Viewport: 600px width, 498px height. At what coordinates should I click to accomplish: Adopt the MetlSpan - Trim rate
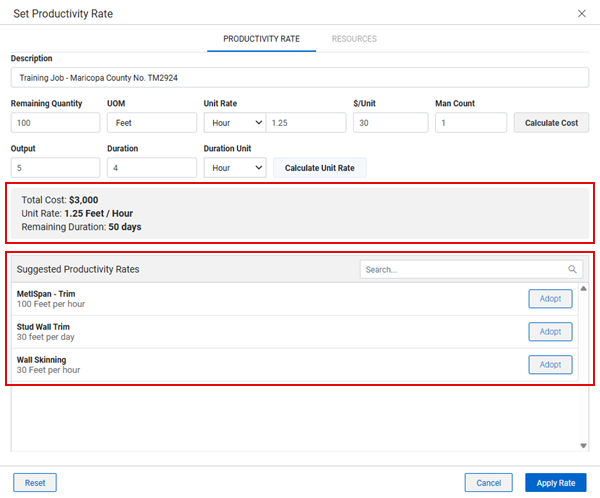[x=550, y=299]
